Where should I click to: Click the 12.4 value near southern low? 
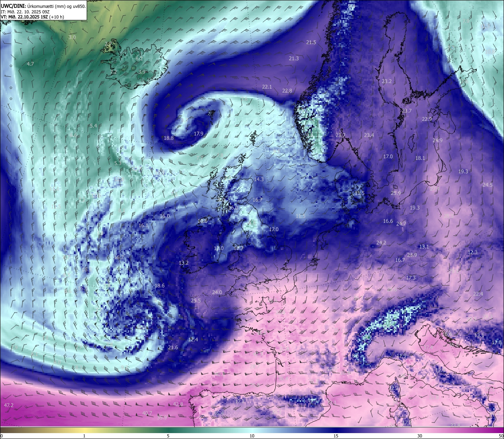pos(193,339)
